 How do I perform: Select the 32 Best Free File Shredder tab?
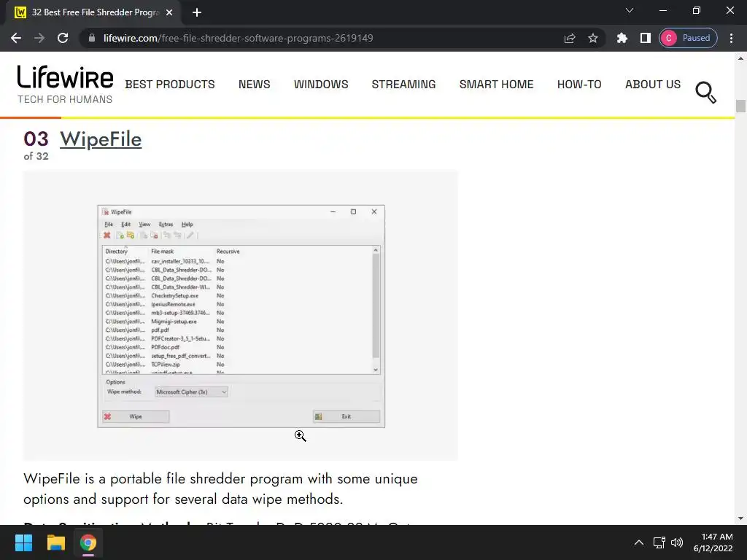click(93, 12)
